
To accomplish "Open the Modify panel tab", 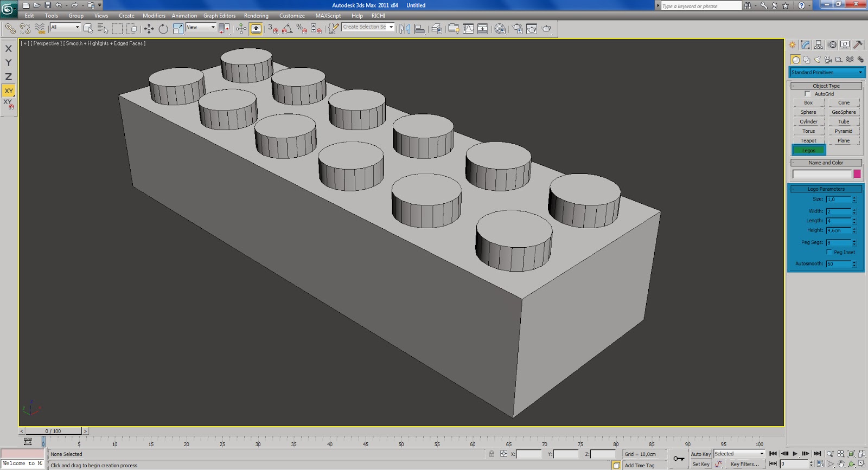I will tap(806, 44).
